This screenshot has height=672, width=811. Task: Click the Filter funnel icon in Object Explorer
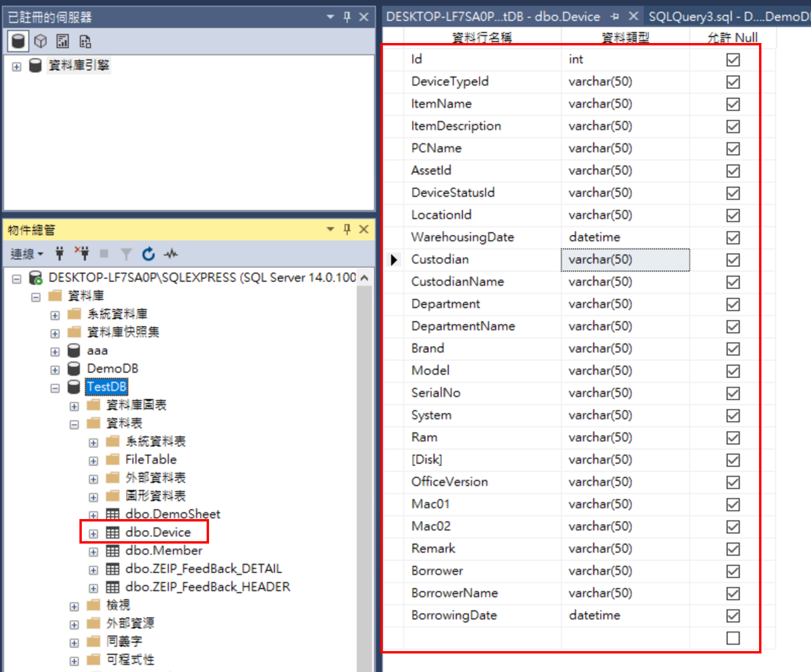click(x=126, y=254)
